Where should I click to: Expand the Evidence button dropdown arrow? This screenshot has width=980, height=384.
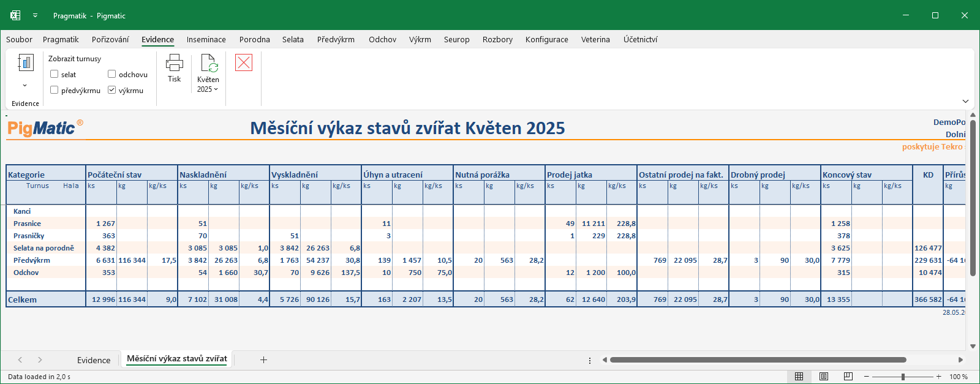point(25,86)
